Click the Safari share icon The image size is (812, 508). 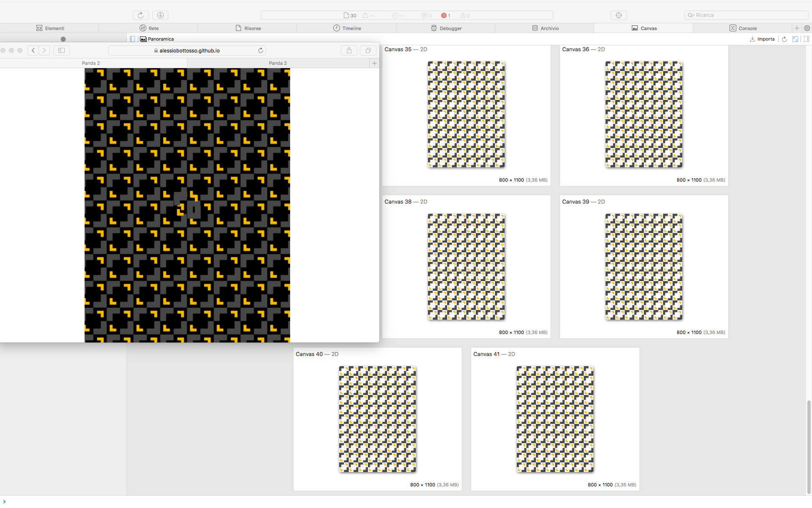pyautogui.click(x=349, y=50)
